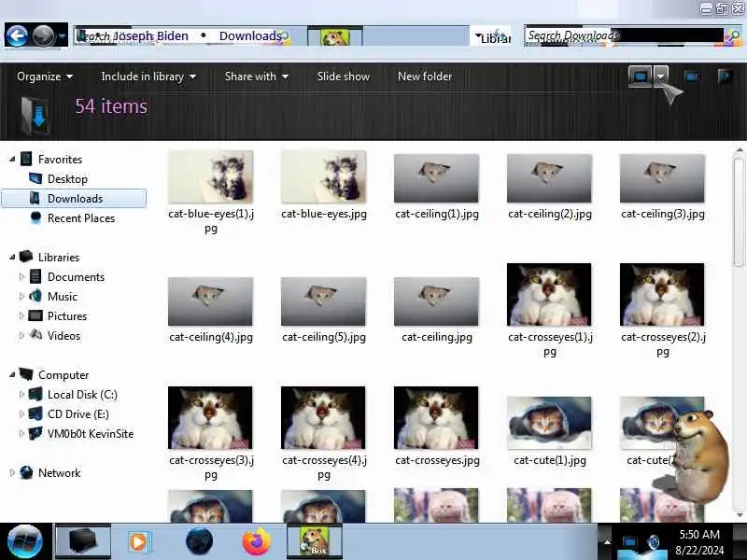The width and height of the screenshot is (747, 560).
Task: Open Recent Places in sidebar
Action: 81,218
